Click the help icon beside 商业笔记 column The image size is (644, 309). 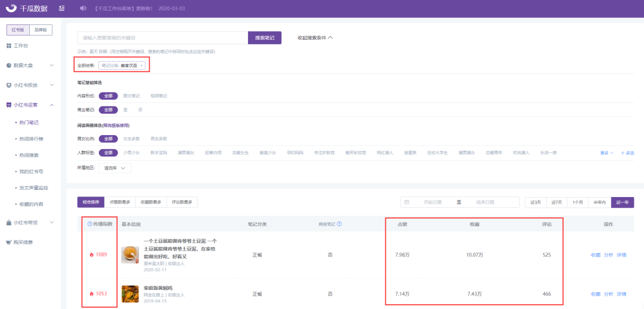(339, 224)
